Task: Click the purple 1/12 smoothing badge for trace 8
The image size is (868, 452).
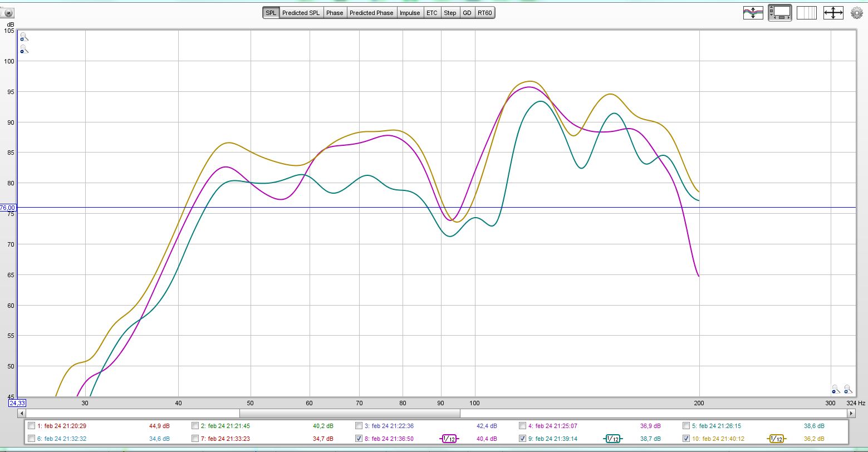Action: point(448,439)
